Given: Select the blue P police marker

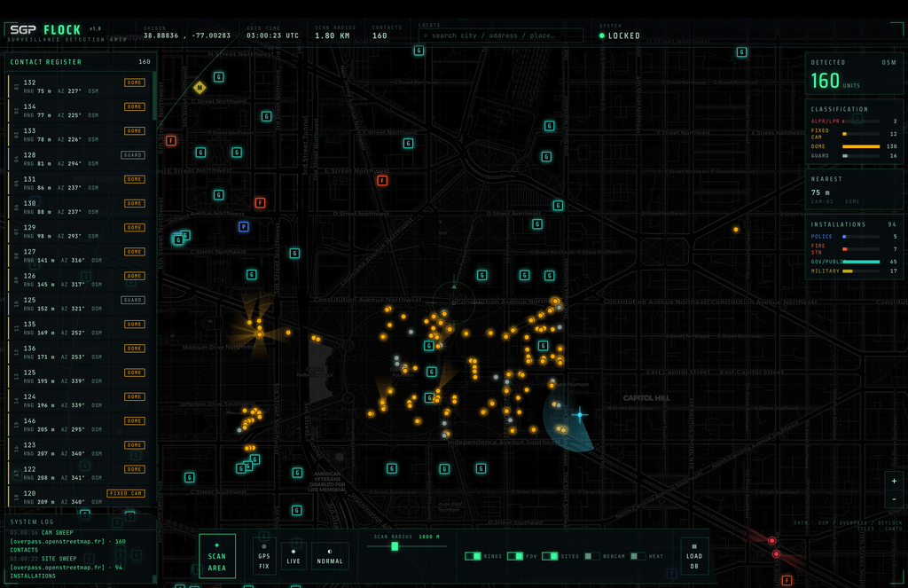Looking at the screenshot, I should click(244, 227).
